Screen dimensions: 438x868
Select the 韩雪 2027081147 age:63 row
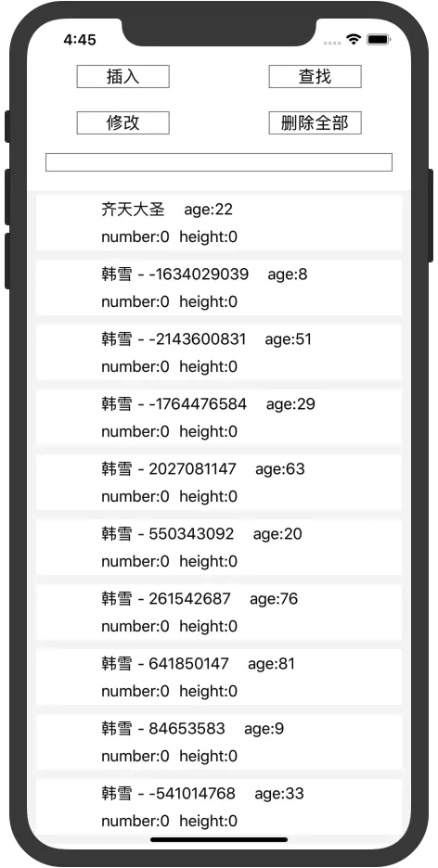click(219, 482)
